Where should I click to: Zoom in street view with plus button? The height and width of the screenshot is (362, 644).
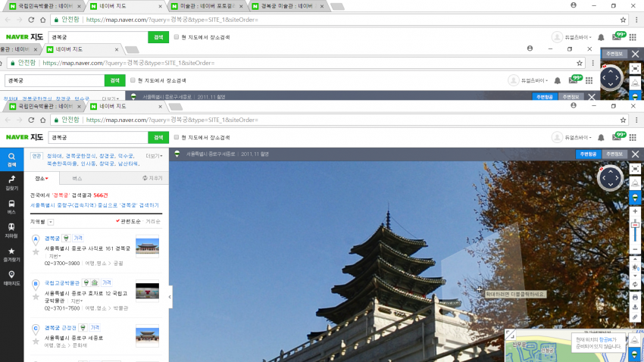click(x=635, y=211)
